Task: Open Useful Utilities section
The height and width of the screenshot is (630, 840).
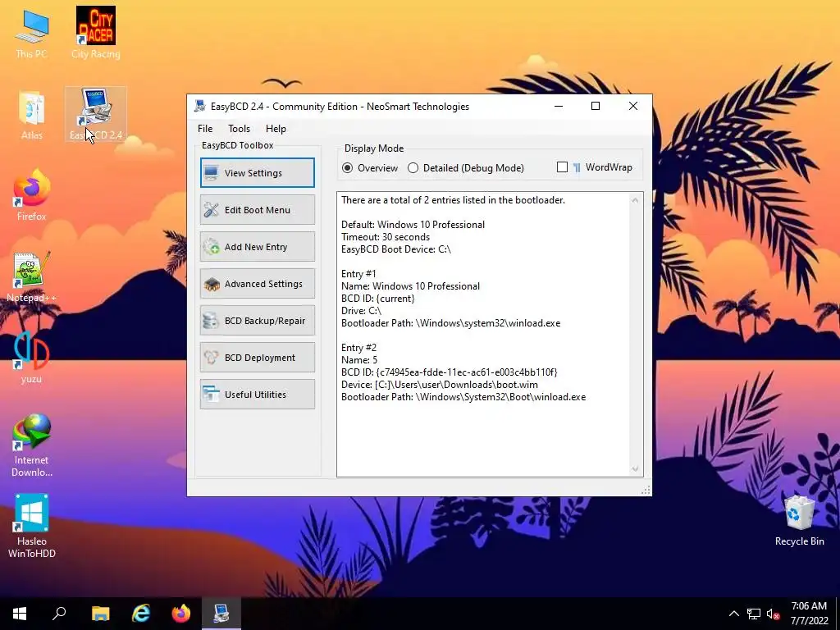Action: pyautogui.click(x=257, y=395)
